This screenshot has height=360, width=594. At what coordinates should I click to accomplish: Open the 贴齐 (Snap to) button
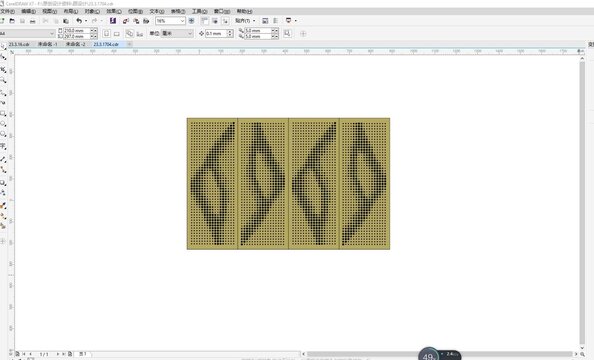pos(245,21)
